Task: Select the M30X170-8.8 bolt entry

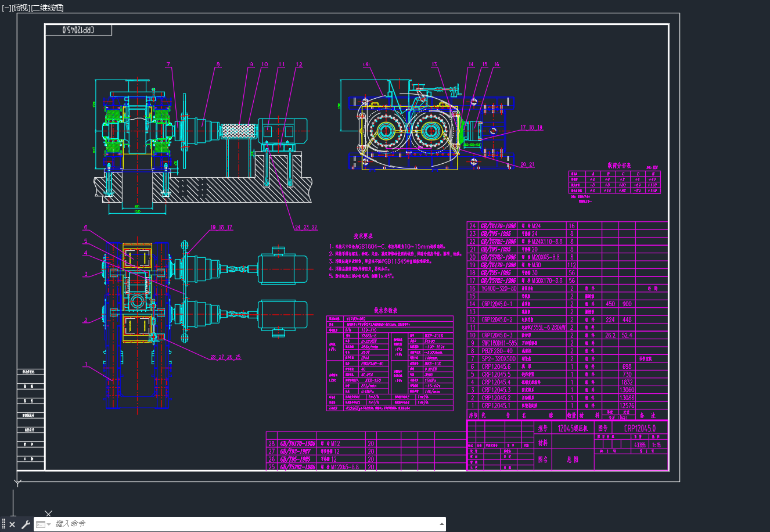Action: (x=542, y=281)
